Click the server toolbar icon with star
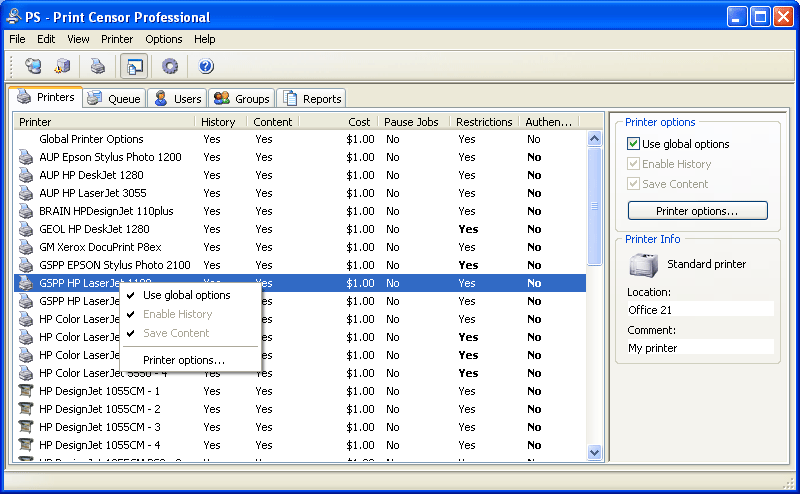The width and height of the screenshot is (800, 494). coord(62,66)
